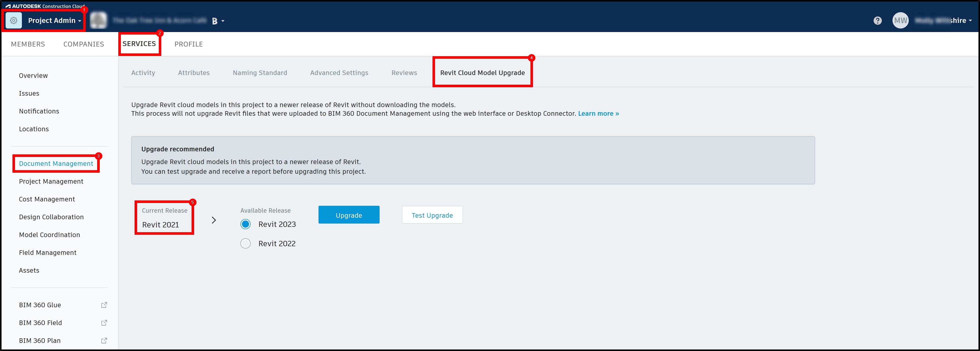This screenshot has height=351, width=980.
Task: Click the Upgrade button
Action: click(349, 214)
